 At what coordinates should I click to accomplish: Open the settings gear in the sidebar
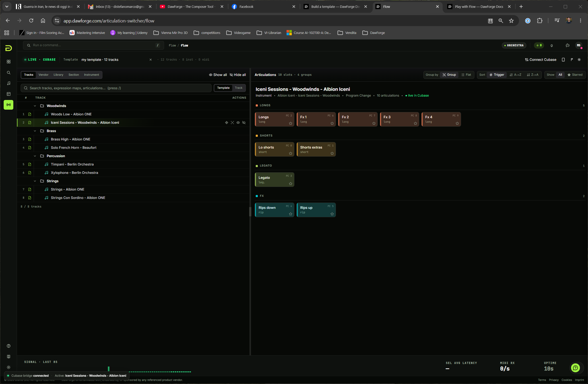(9, 367)
